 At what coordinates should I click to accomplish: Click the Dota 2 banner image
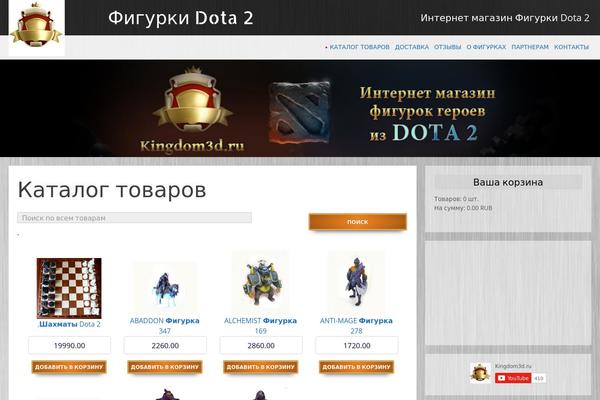[300, 108]
